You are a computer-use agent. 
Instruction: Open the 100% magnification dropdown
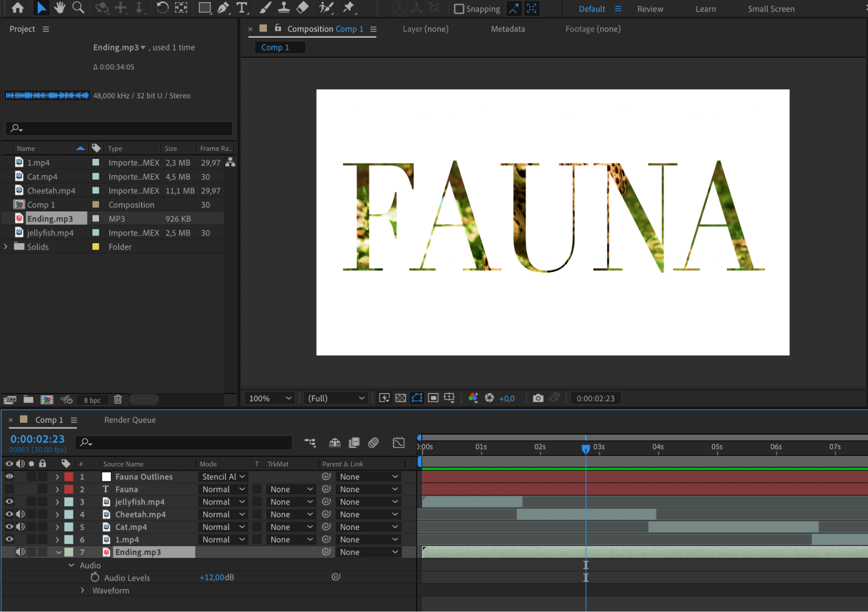point(270,398)
